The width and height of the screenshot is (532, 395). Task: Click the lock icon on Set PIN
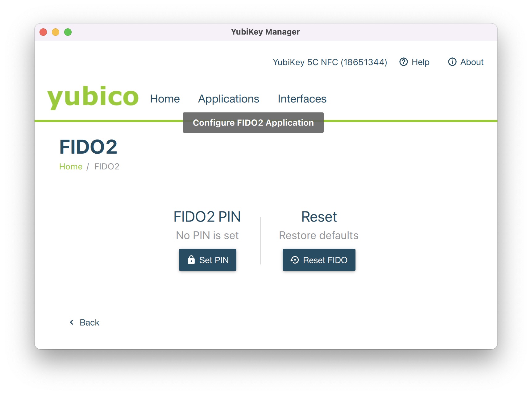191,260
